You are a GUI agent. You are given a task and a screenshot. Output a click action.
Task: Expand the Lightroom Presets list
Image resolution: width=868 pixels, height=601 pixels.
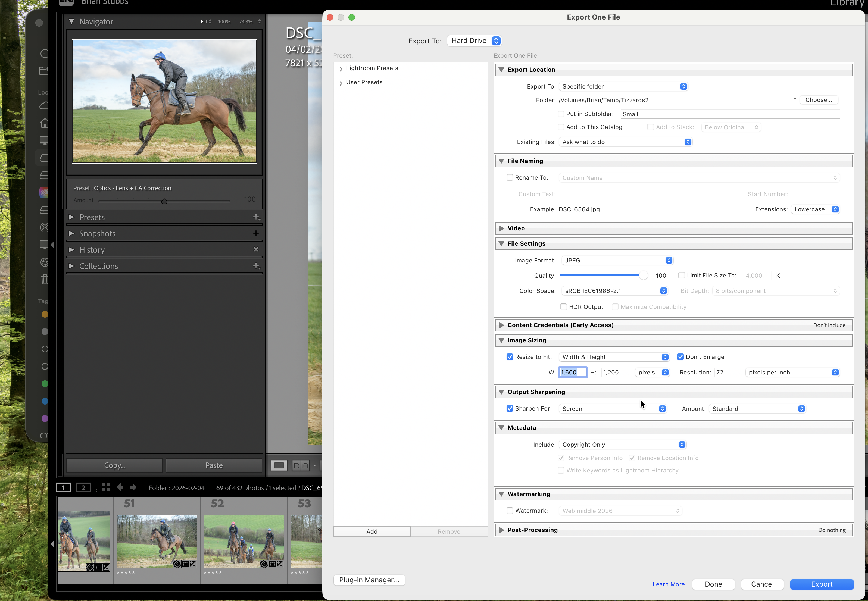point(341,68)
